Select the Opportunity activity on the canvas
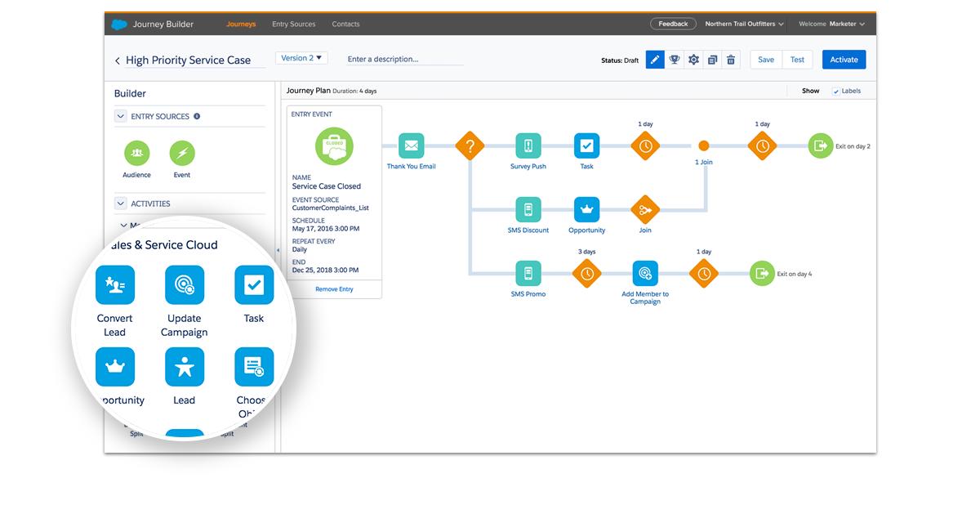This screenshot has width=980, height=523. [x=586, y=210]
